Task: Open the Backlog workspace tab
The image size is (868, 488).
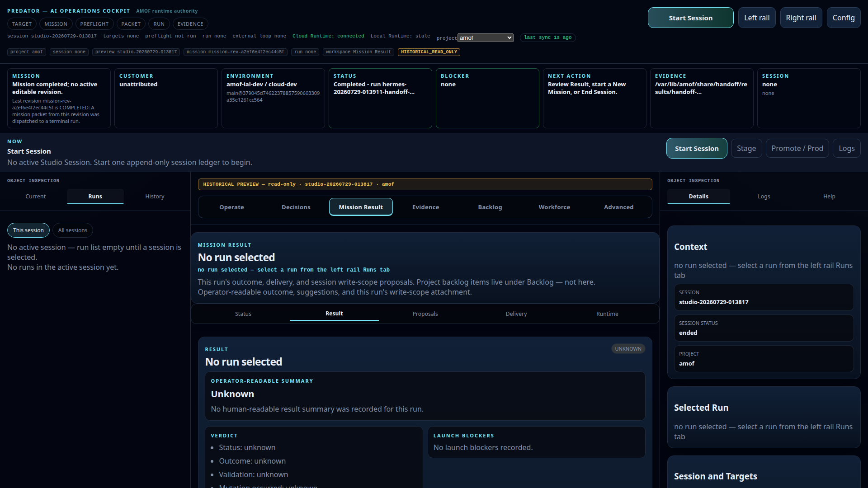Action: pos(490,207)
